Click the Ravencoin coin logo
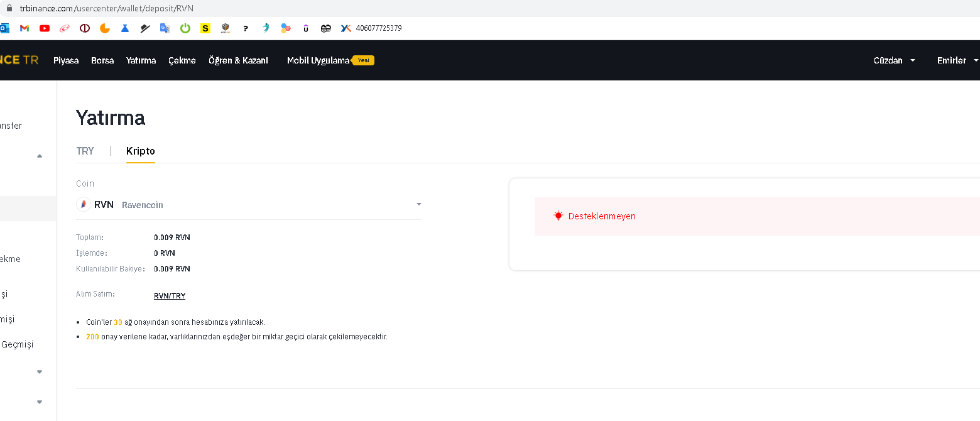The width and height of the screenshot is (980, 421). [x=84, y=204]
